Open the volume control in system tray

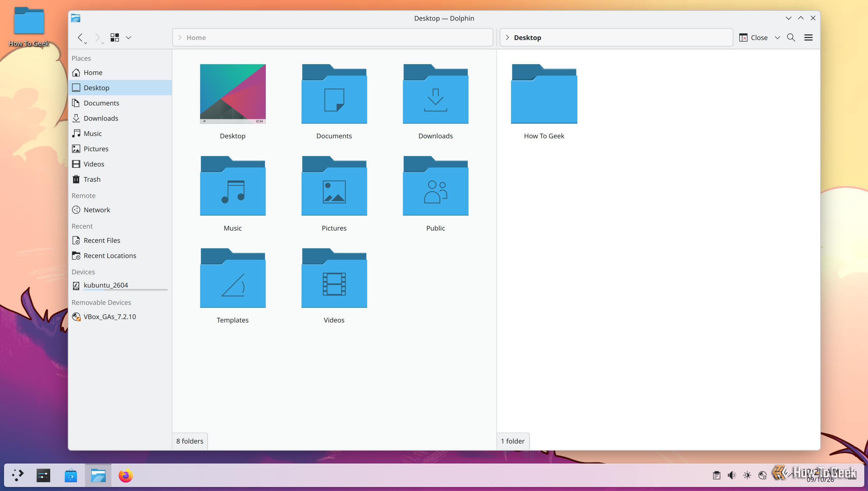732,475
